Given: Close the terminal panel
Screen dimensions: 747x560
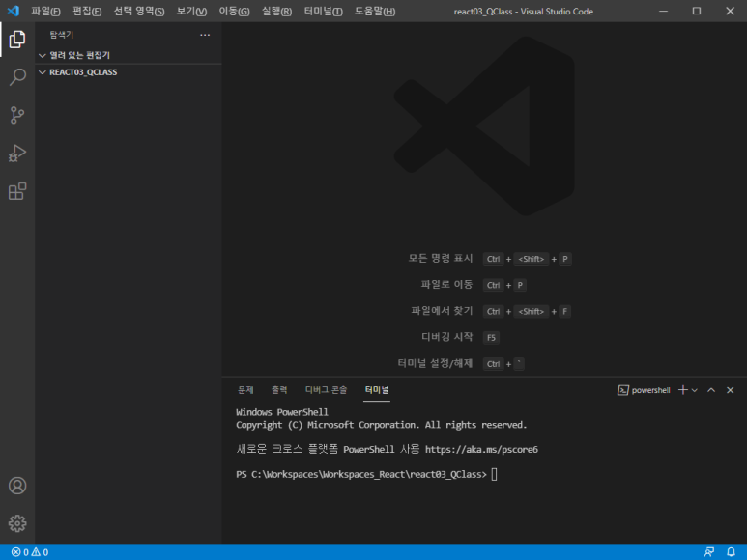Looking at the screenshot, I should pos(730,390).
